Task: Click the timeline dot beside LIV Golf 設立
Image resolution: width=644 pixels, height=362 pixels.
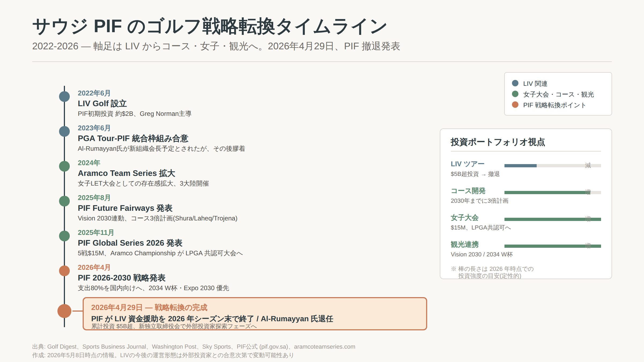Action: pos(64,97)
